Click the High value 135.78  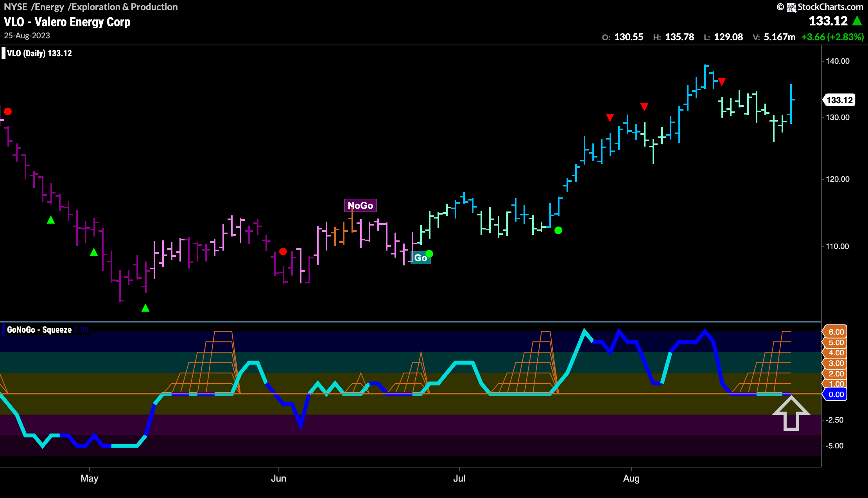point(680,37)
